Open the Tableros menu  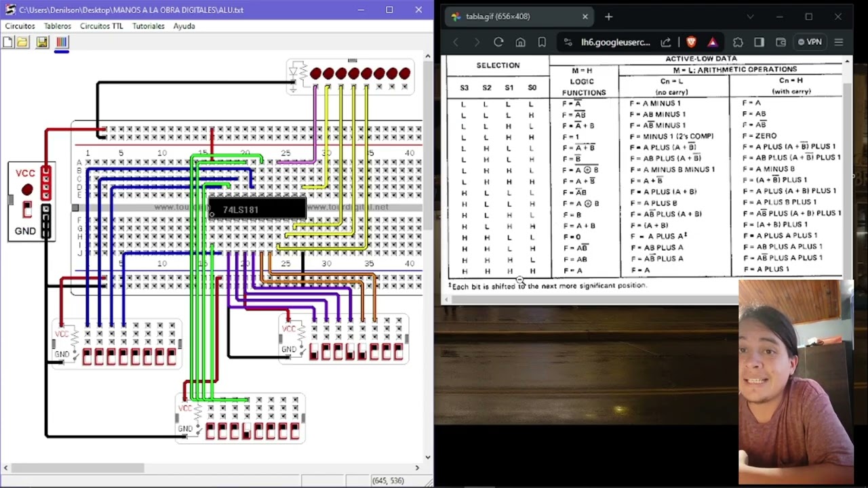pyautogui.click(x=58, y=26)
